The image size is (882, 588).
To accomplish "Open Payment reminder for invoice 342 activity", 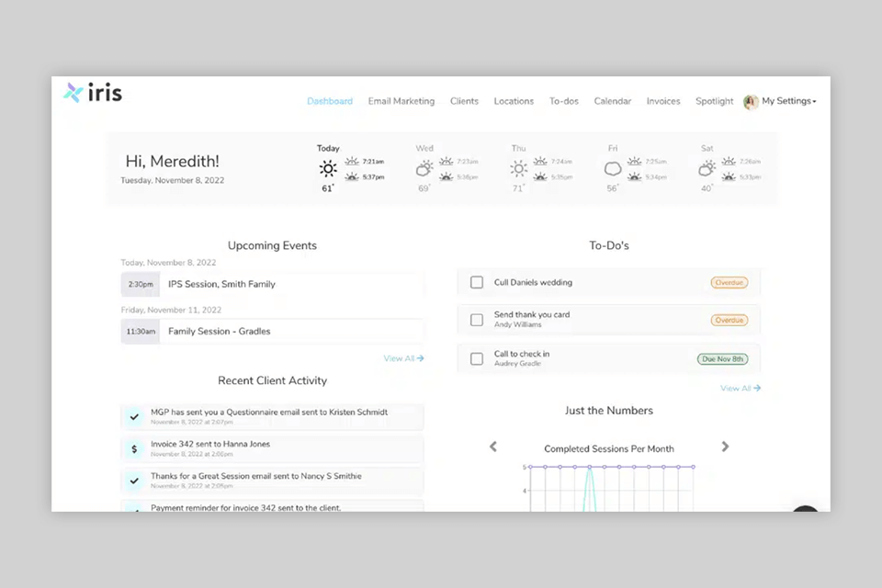I will [x=272, y=506].
